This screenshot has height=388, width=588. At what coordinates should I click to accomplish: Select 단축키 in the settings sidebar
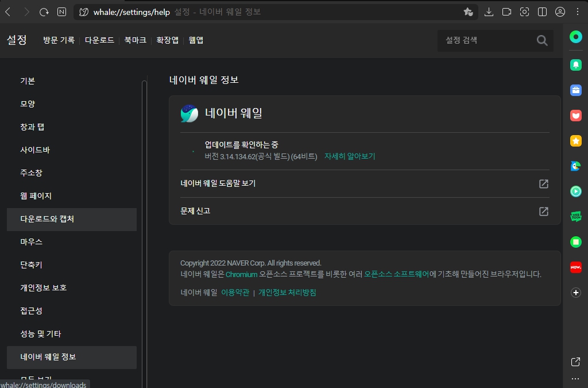coord(72,265)
